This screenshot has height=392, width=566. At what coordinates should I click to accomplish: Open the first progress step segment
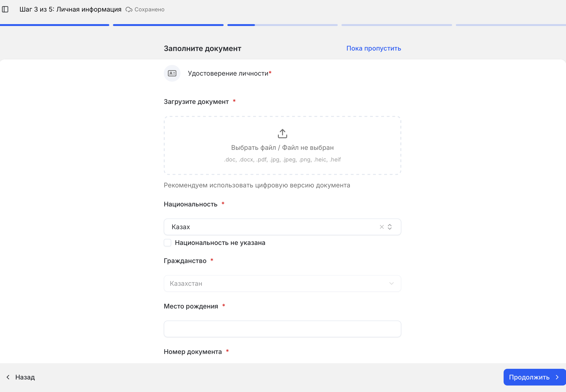coord(55,25)
